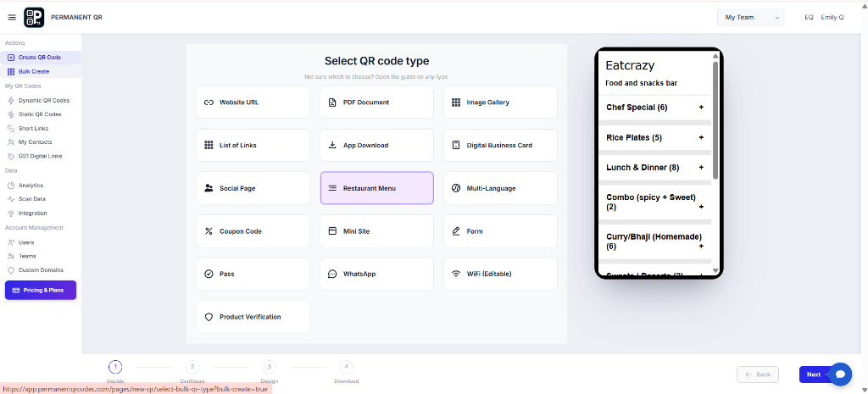Open the My Team dropdown

pos(751,18)
